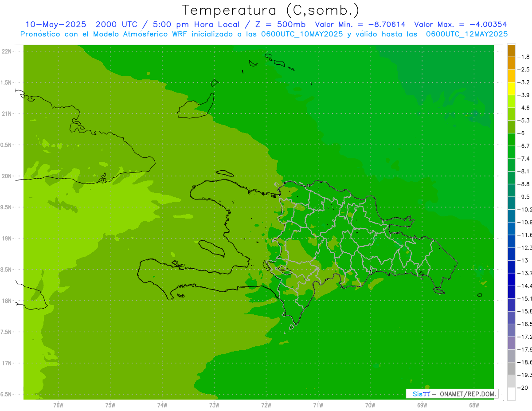
Task: Click the '-20' colorbar label
Action: click(x=523, y=388)
